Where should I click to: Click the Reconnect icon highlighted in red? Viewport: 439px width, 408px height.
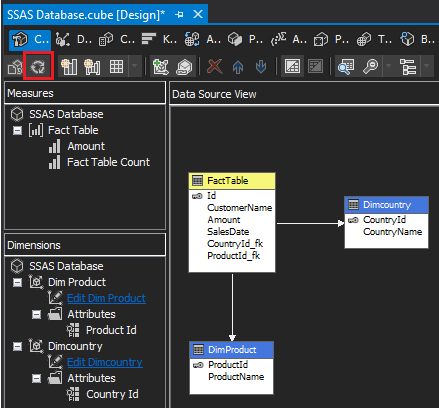(38, 66)
